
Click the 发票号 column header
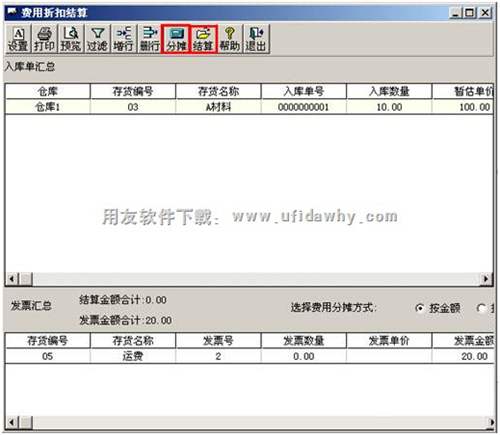pos(218,340)
